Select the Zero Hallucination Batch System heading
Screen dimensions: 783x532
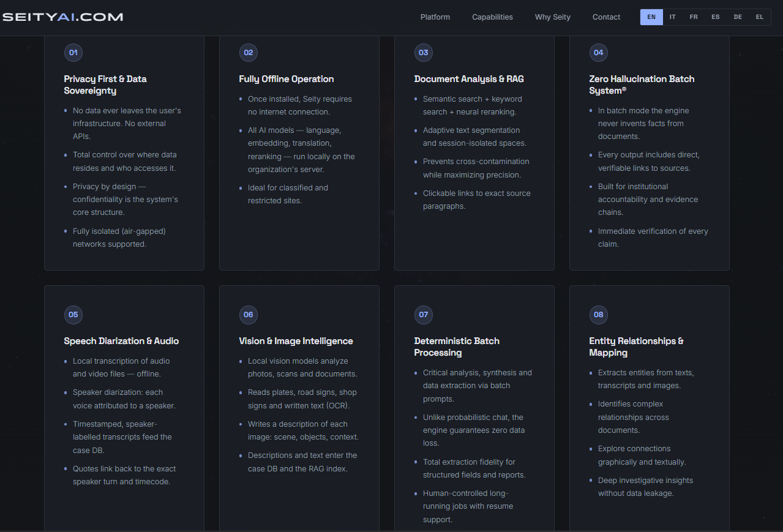pos(642,84)
